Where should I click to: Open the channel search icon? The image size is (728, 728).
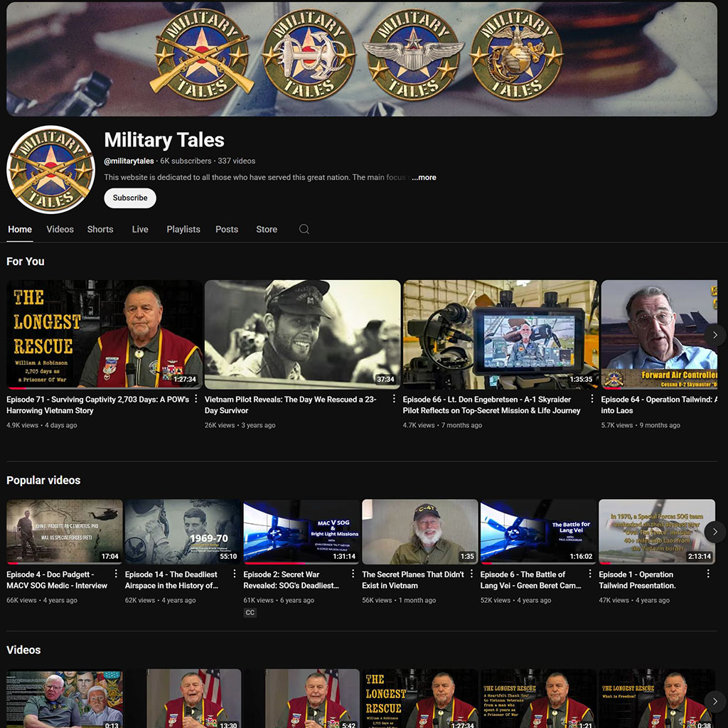pyautogui.click(x=304, y=229)
